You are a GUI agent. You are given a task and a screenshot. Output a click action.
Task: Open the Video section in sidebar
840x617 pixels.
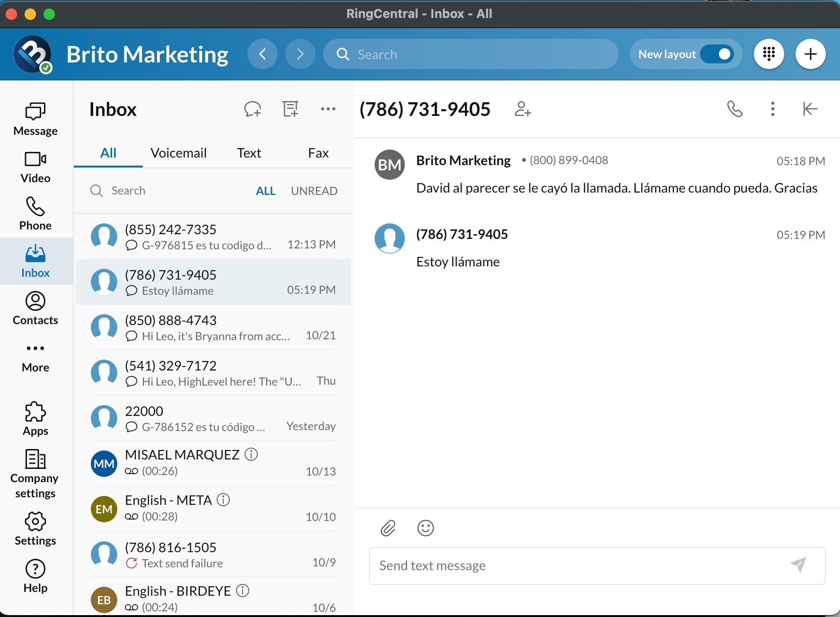click(x=35, y=167)
